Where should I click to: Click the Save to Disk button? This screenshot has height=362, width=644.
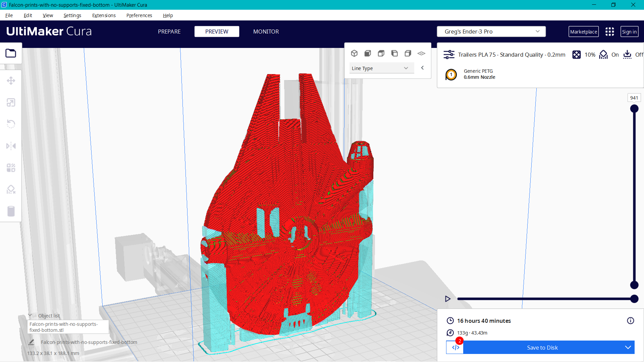[542, 348]
